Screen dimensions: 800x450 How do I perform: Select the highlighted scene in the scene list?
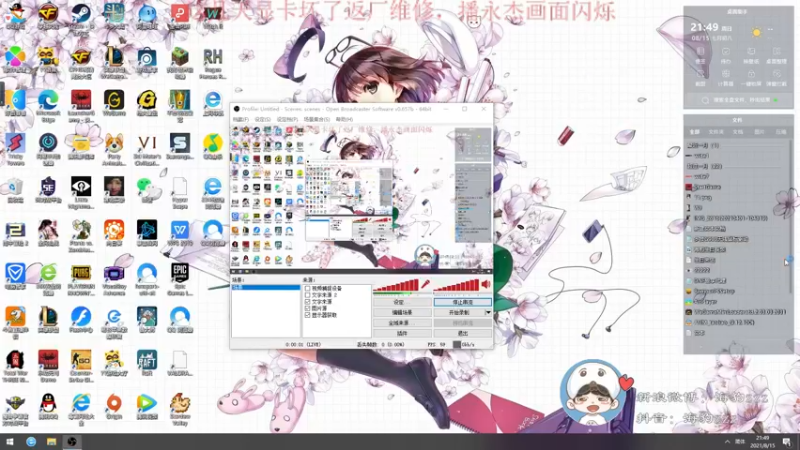(x=266, y=288)
